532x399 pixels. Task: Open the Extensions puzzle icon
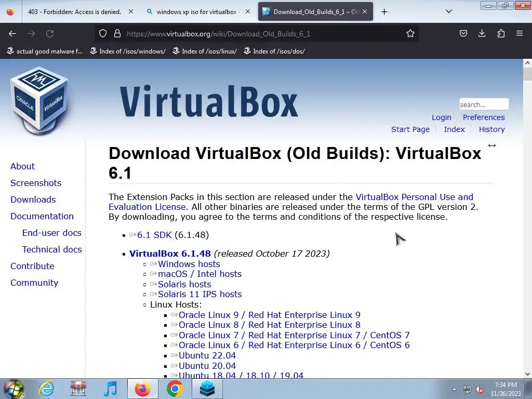point(501,33)
